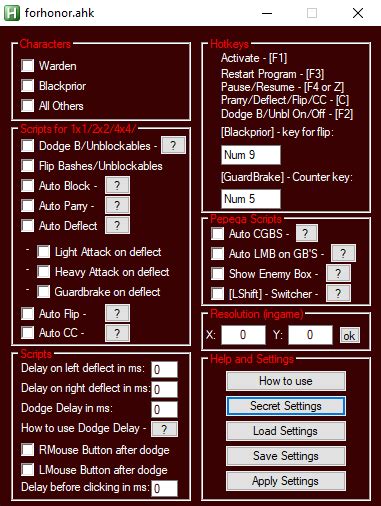Show the Auto CGBS help info
381x506 pixels.
coord(307,233)
